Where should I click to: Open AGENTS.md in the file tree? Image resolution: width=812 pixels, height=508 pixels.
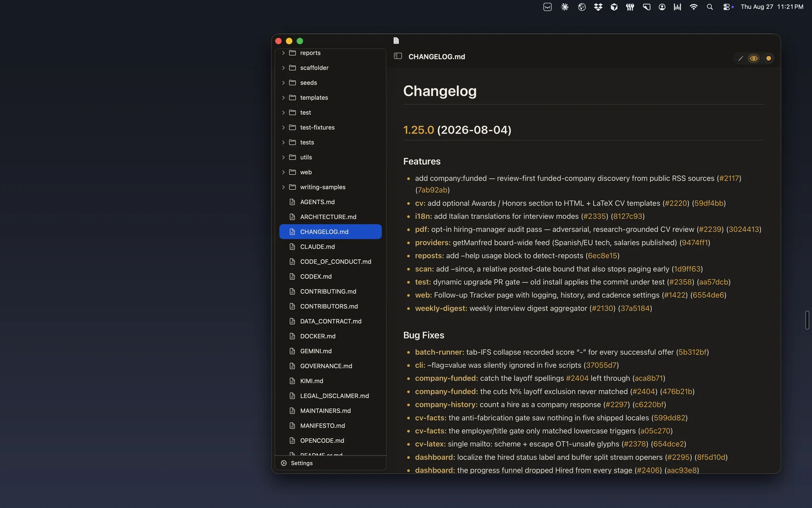click(x=330, y=202)
